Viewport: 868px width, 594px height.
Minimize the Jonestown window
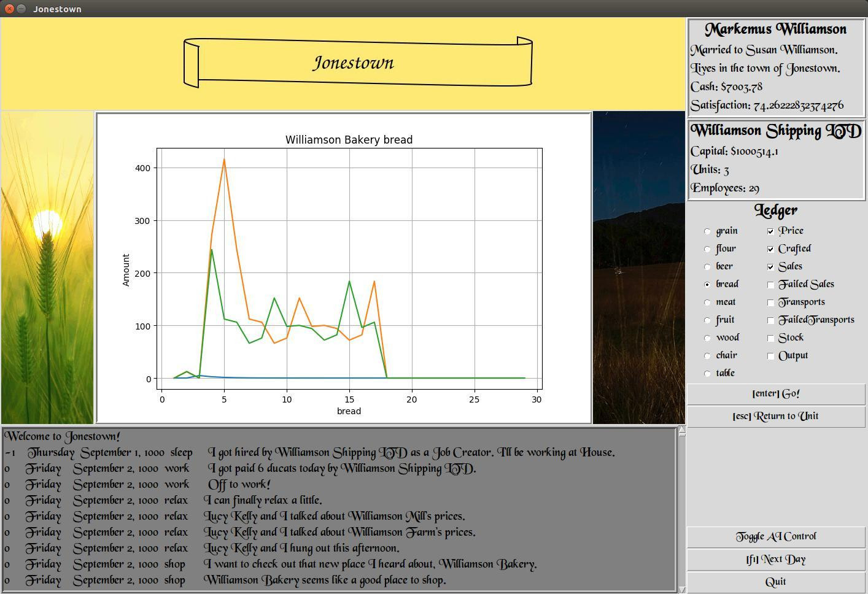pos(21,9)
